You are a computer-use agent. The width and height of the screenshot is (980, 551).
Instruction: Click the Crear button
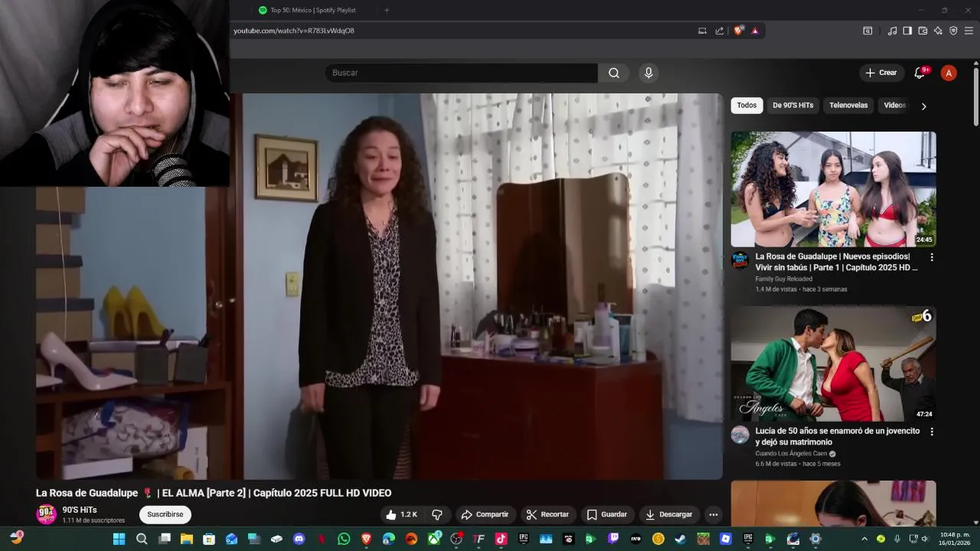point(880,73)
